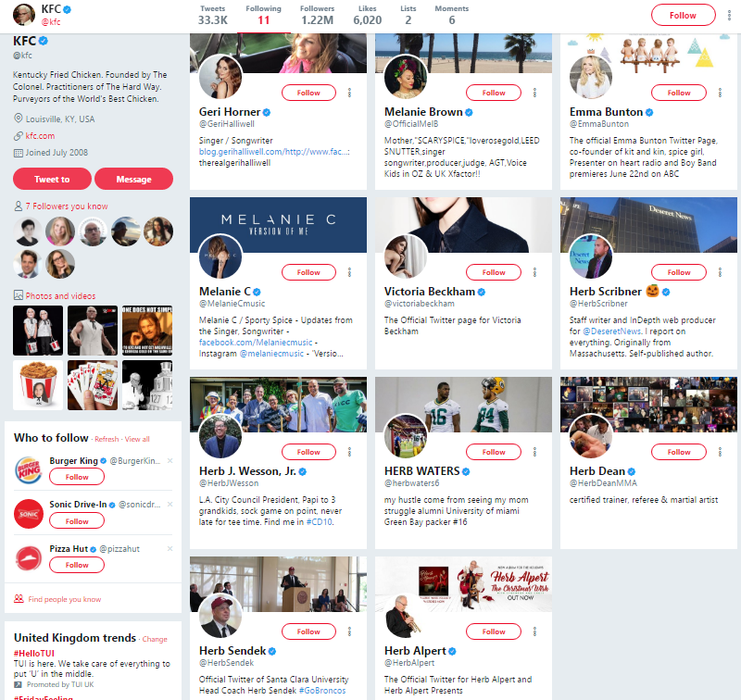Switch to the Followers tab
This screenshot has width=741, height=700.
click(x=317, y=15)
